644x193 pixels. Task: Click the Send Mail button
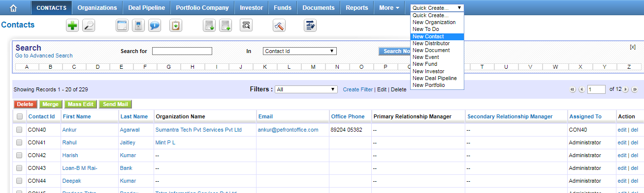click(115, 104)
